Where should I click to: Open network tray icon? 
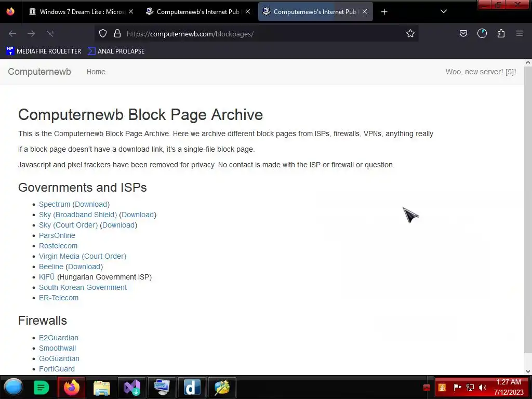click(470, 388)
